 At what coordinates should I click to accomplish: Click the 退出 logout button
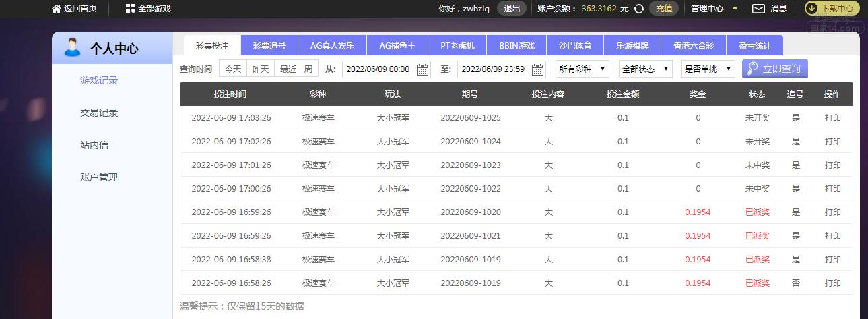pos(512,9)
